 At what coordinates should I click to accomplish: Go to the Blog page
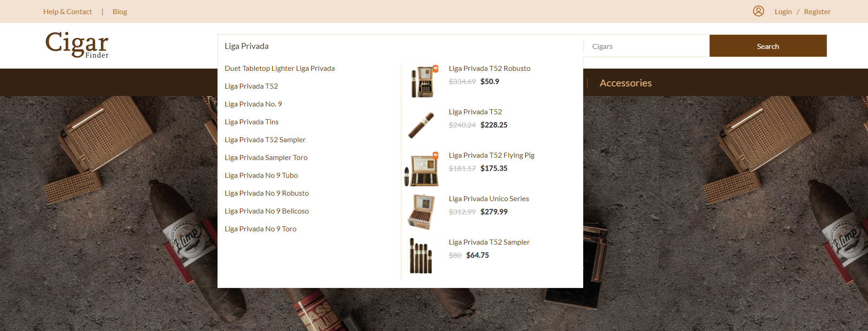(119, 11)
